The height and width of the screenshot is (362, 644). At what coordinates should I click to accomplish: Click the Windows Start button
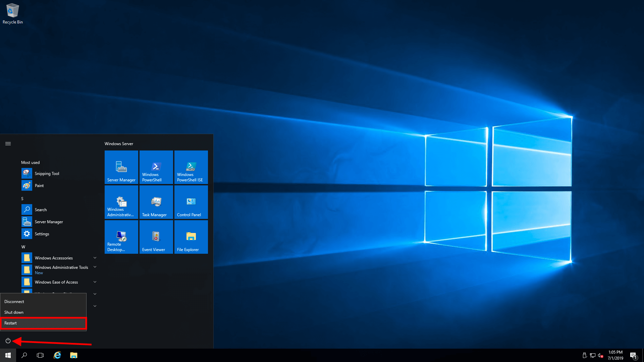pyautogui.click(x=8, y=355)
